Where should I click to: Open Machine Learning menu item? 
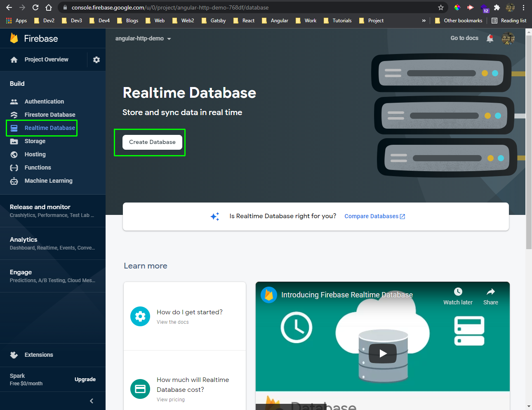point(48,181)
